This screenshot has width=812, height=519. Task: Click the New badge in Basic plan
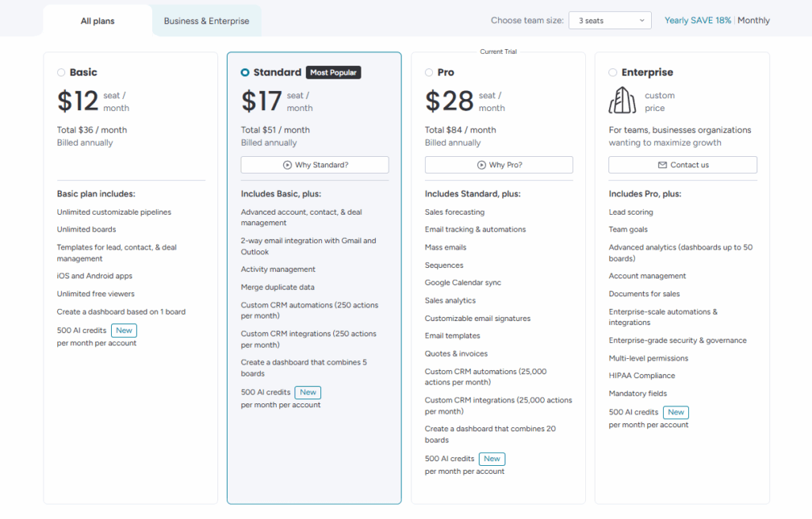tap(123, 330)
